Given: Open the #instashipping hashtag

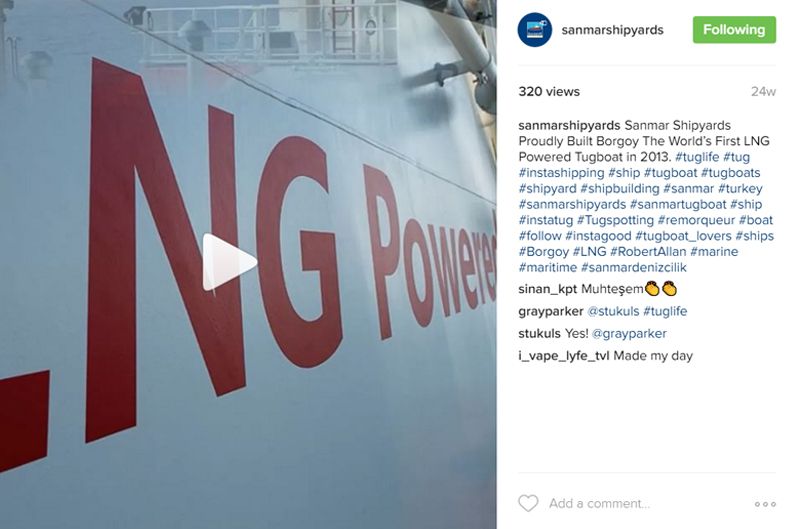Looking at the screenshot, I should (x=561, y=173).
